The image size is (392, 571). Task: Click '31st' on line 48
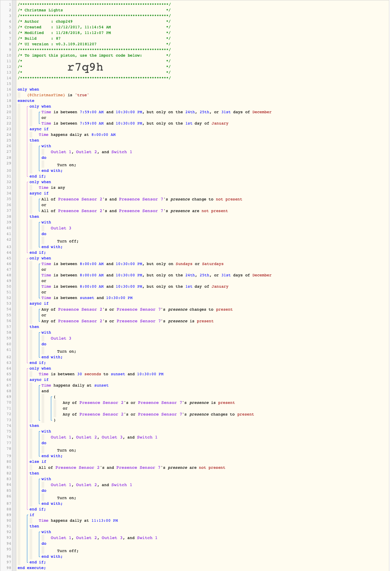pos(226,275)
